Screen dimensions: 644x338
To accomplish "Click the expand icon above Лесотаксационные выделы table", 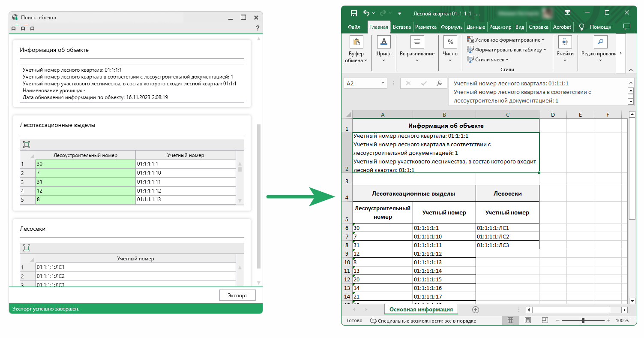I will tap(26, 145).
